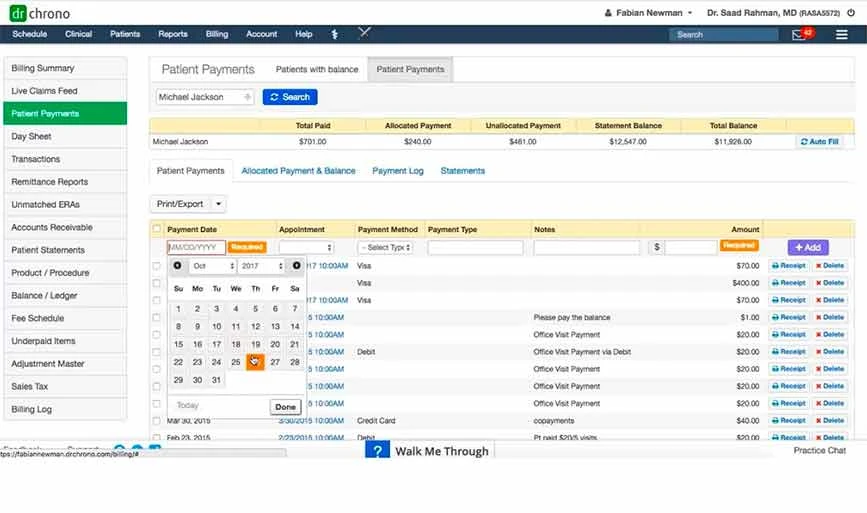Viewport: 867px width, 513px height.
Task: Open the mail inbox with 42 badge
Action: [799, 34]
